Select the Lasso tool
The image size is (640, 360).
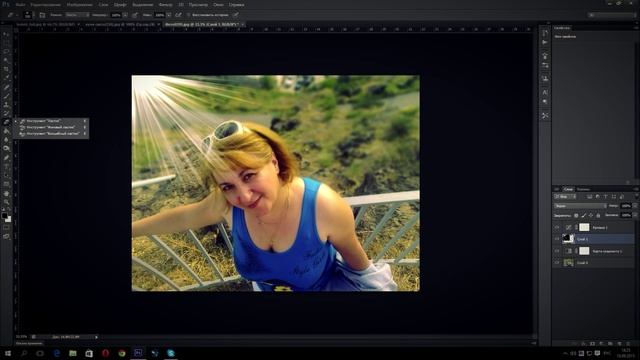6,51
